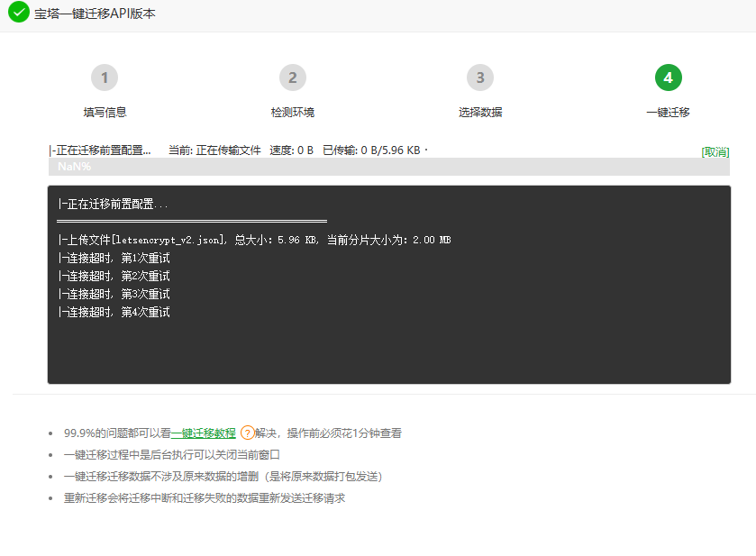Switch to the 填写信息 step label
The image size is (756, 556).
(105, 112)
